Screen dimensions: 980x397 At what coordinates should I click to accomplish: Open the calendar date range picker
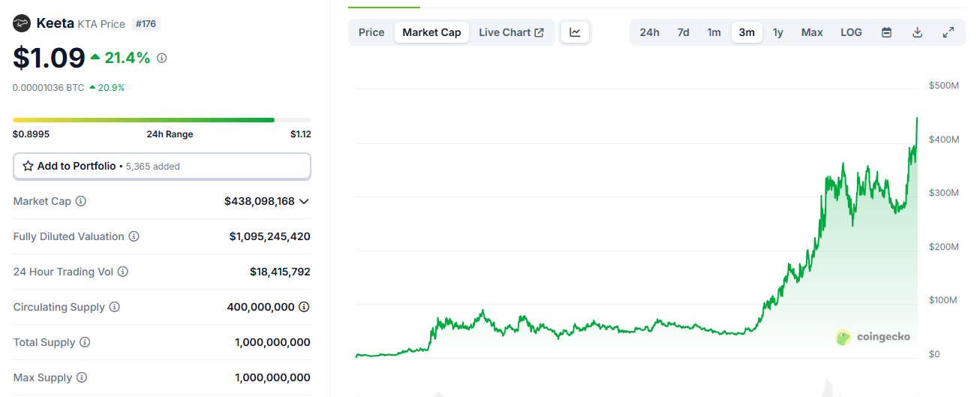pos(886,32)
